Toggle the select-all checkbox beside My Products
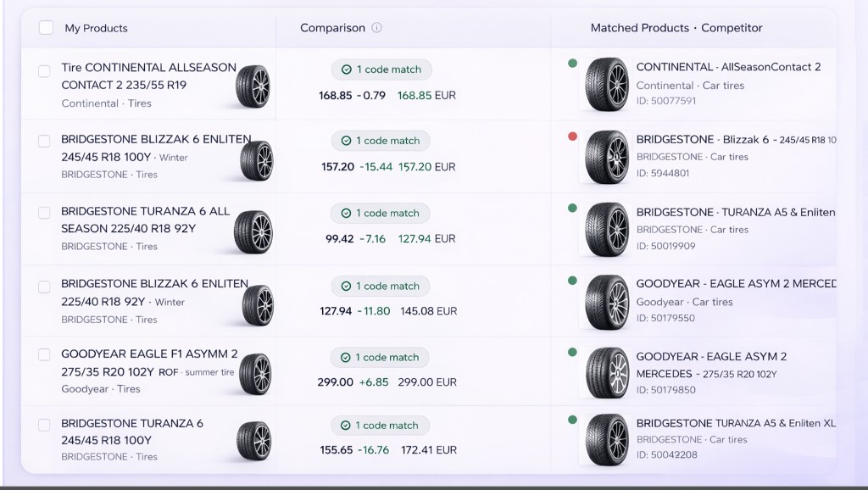The image size is (868, 490). coord(46,28)
